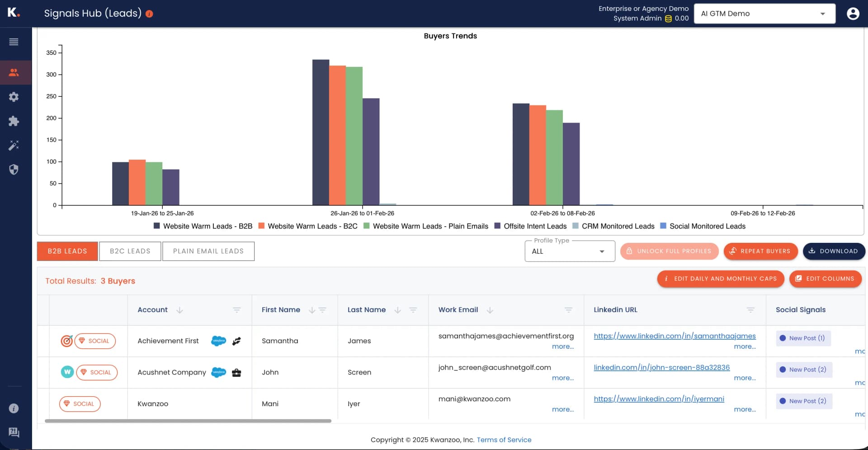Image resolution: width=868 pixels, height=450 pixels.
Task: Expand more... under john_screen work email
Action: (563, 378)
